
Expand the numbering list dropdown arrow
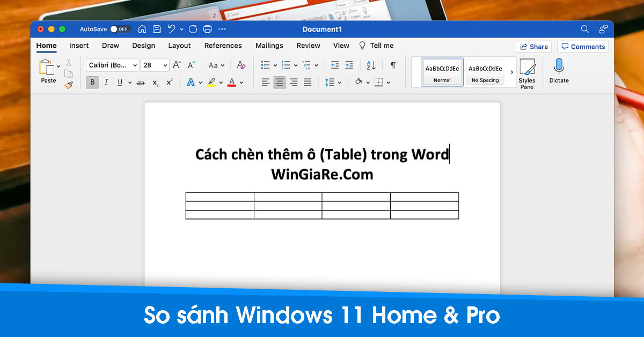[x=296, y=65]
